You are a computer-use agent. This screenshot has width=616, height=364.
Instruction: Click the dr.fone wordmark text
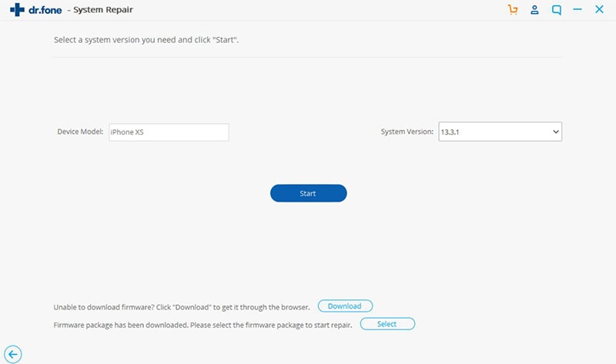click(45, 10)
